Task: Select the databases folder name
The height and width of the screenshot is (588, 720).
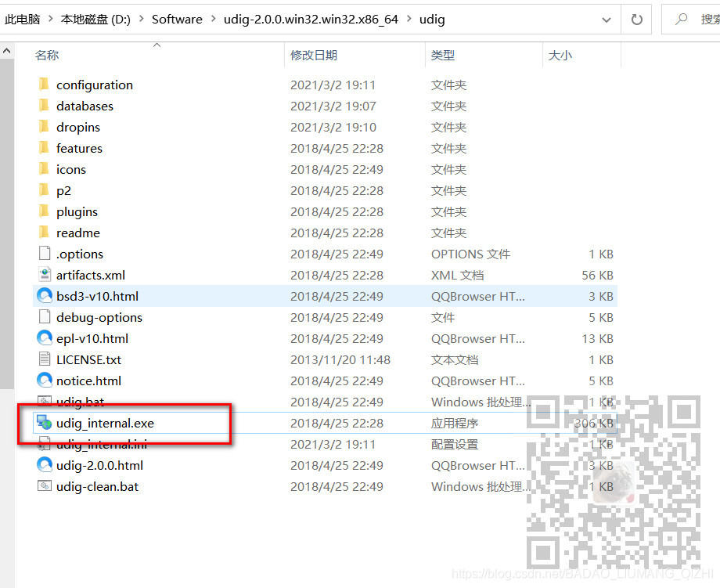Action: 85,106
